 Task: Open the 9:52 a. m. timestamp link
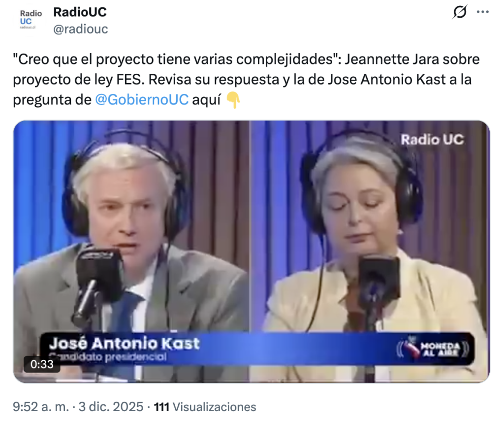[x=41, y=407]
